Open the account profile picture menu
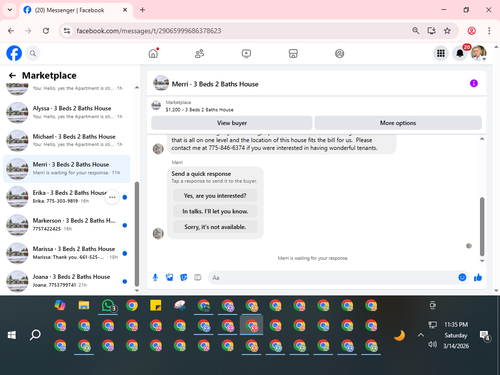Viewport: 500px width, 375px height. [x=479, y=53]
